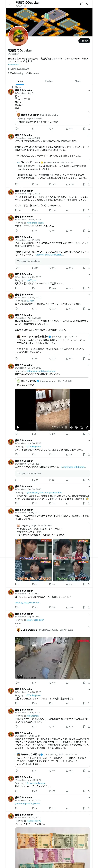The height and width of the screenshot is (868, 98).
Task: Go back using the top-left arrow
Action: coord(9,4)
